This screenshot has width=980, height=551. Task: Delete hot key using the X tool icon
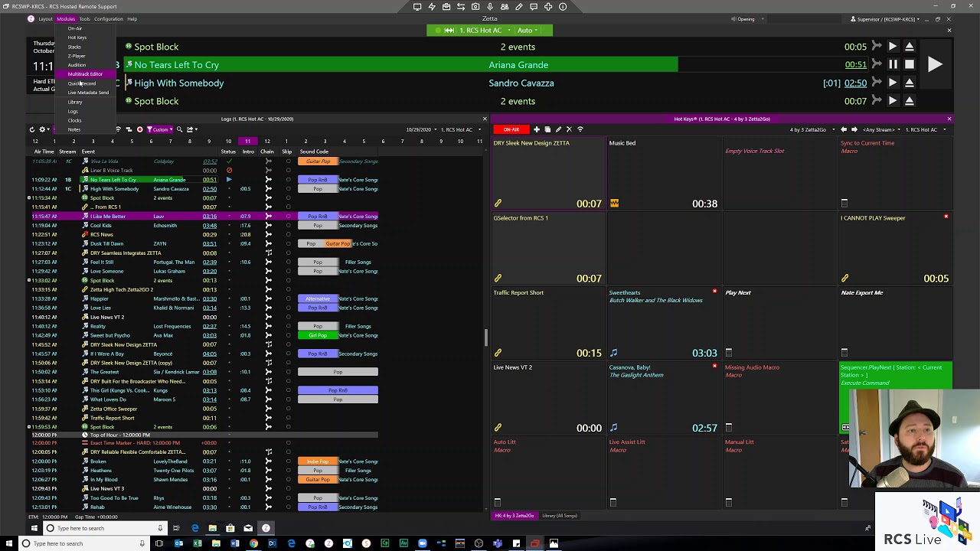pyautogui.click(x=569, y=129)
